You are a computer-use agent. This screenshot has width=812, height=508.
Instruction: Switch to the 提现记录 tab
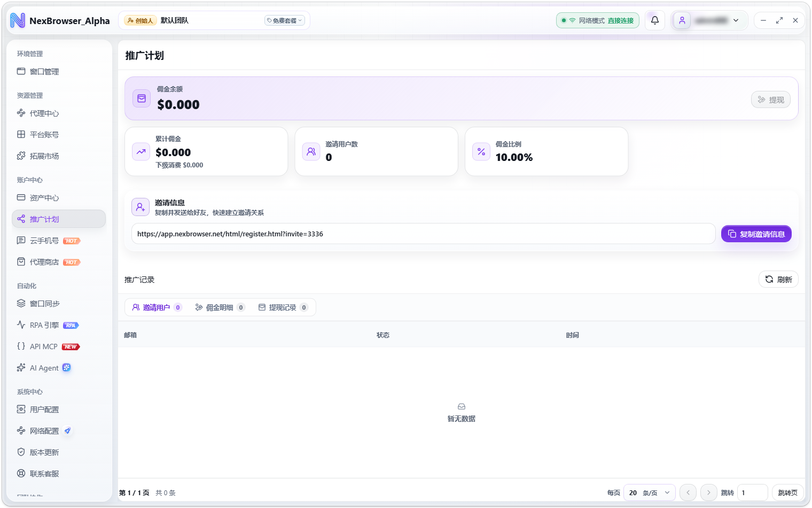point(283,307)
